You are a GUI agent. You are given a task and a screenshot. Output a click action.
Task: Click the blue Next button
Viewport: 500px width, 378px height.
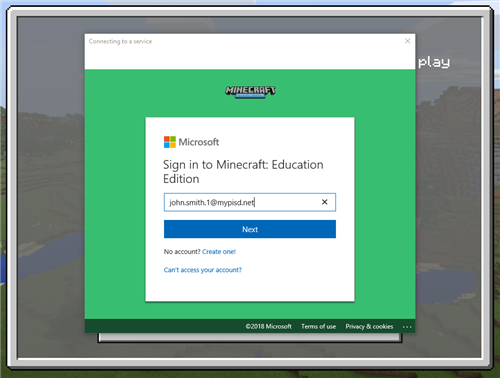pos(250,229)
